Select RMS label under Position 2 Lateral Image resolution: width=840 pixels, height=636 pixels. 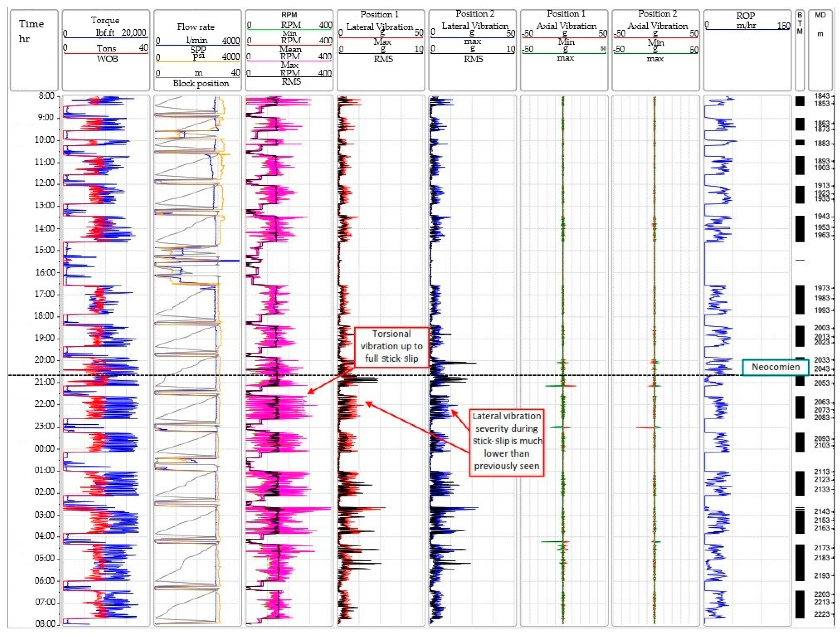point(473,59)
